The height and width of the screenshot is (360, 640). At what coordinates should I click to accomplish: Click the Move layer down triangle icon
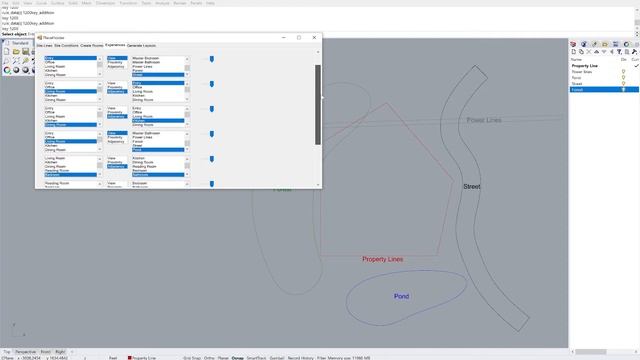click(604, 52)
